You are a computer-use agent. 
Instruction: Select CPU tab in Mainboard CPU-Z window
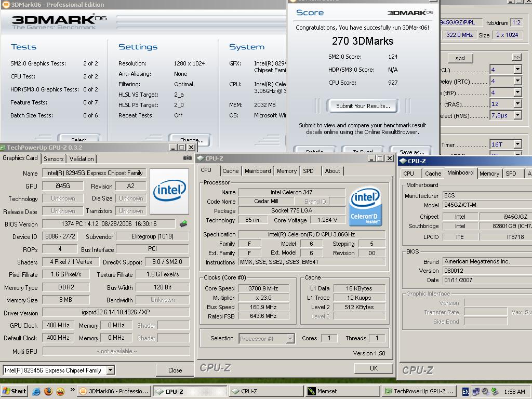[x=408, y=174]
